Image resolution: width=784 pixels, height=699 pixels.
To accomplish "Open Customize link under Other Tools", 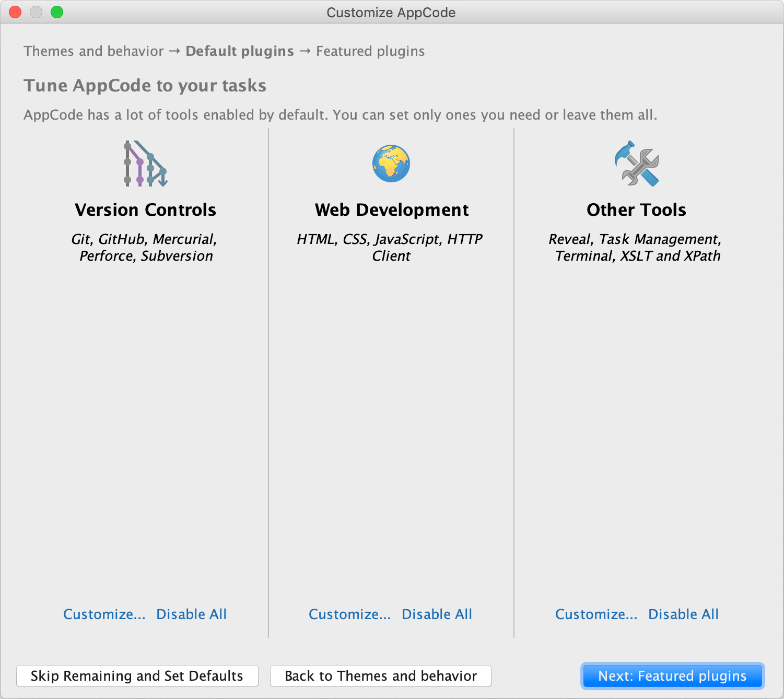I will pos(596,614).
